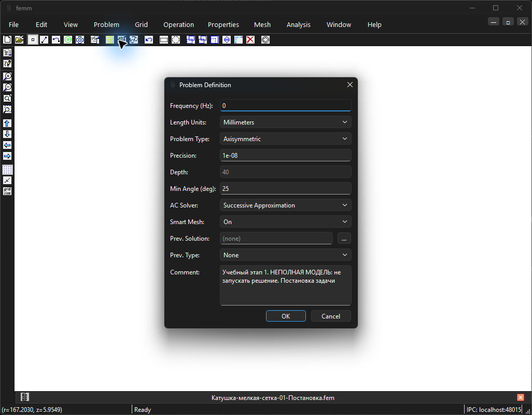The width and height of the screenshot is (532, 415).
Task: Open the Properties menu
Action: tap(223, 25)
